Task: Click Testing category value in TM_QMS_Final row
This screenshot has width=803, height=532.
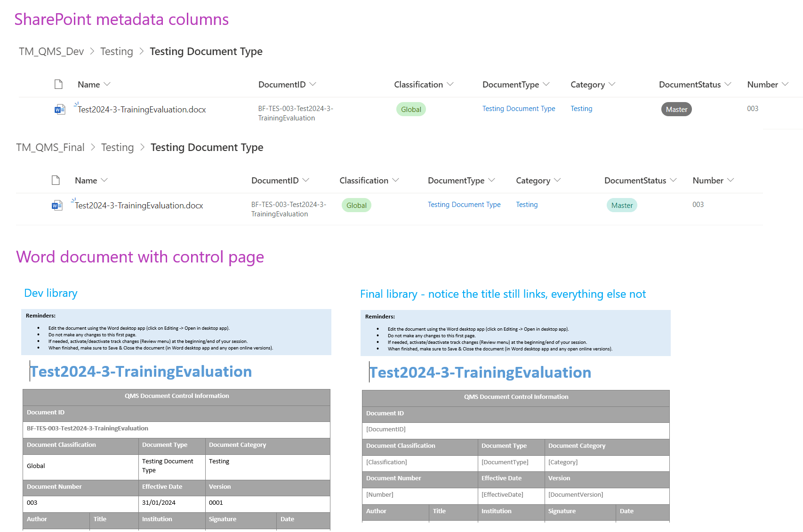Action: click(x=527, y=205)
